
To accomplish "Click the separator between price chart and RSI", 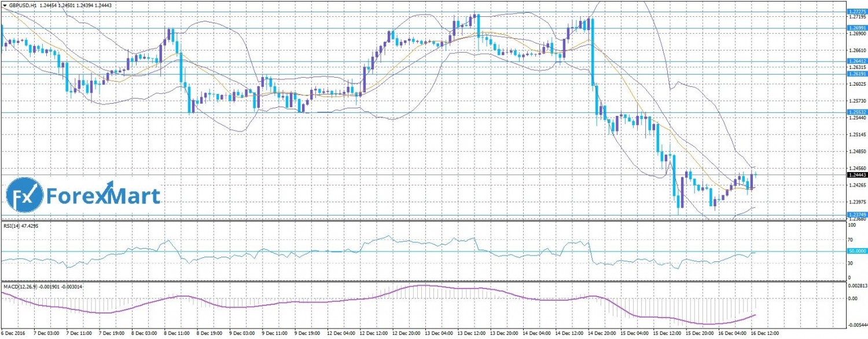I will [x=422, y=221].
